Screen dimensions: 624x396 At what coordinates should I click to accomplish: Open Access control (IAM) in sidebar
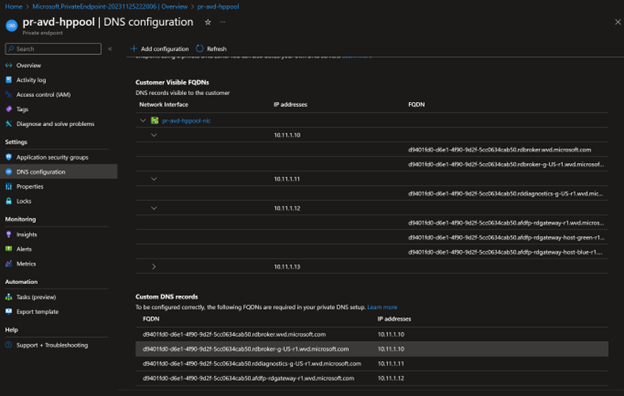pyautogui.click(x=43, y=95)
